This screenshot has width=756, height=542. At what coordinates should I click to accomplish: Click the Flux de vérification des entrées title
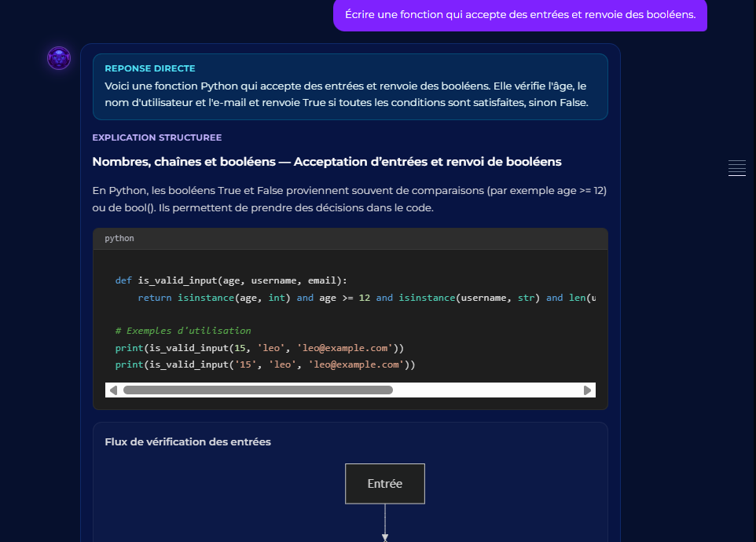point(188,441)
